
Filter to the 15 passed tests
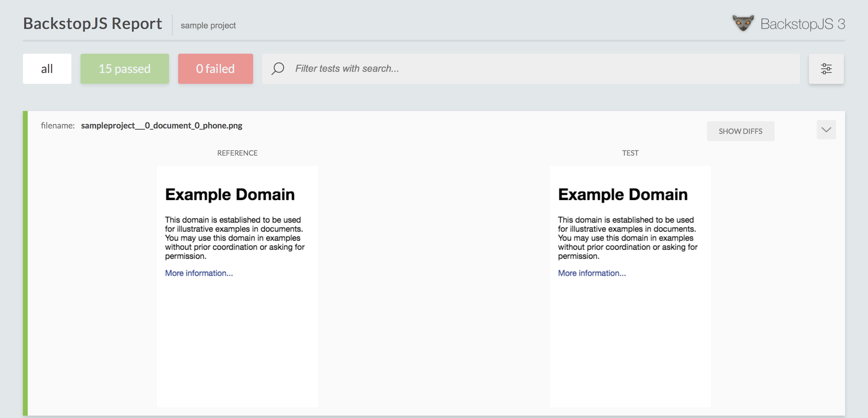pos(124,69)
